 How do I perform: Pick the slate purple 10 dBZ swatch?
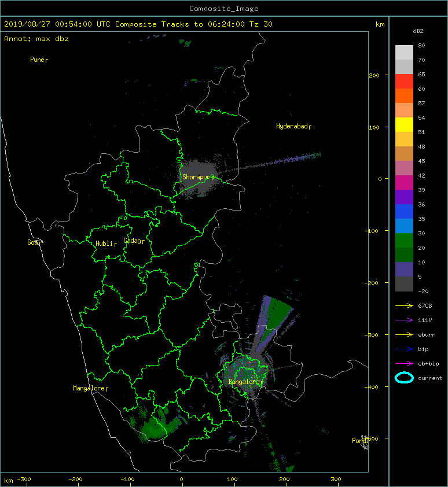[404, 269]
